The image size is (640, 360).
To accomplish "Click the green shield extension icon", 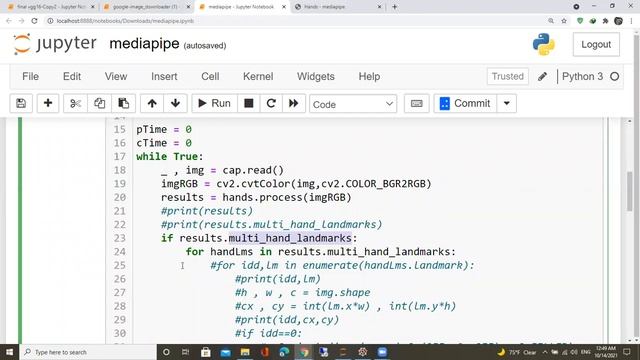I will (x=580, y=21).
